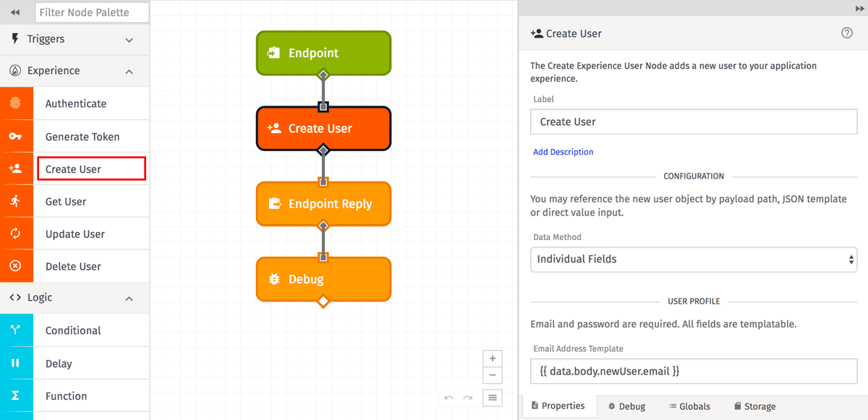
Task: Select the Endpoint node on canvas
Action: (x=323, y=53)
